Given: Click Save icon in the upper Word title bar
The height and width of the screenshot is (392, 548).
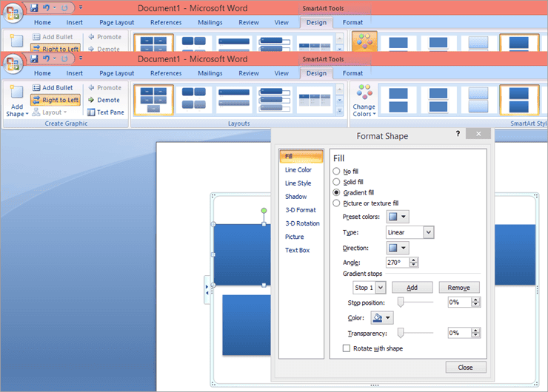Looking at the screenshot, I should [34, 7].
